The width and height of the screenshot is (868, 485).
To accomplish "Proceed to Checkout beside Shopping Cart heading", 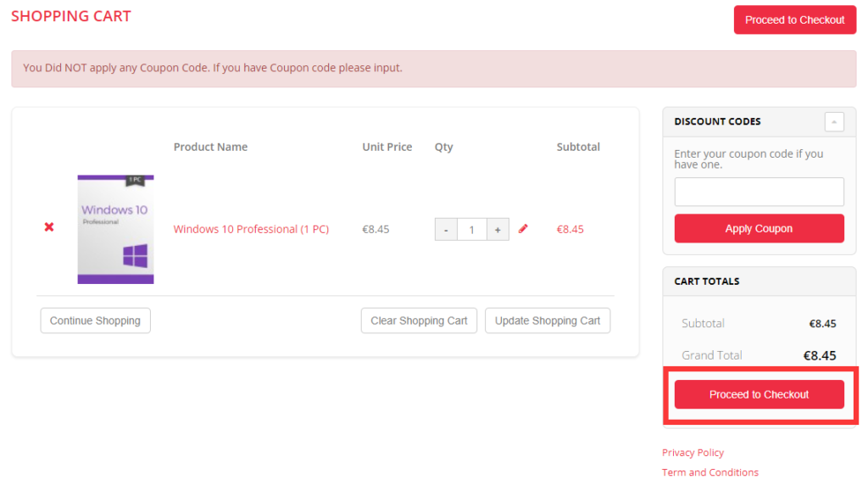I will pos(794,20).
